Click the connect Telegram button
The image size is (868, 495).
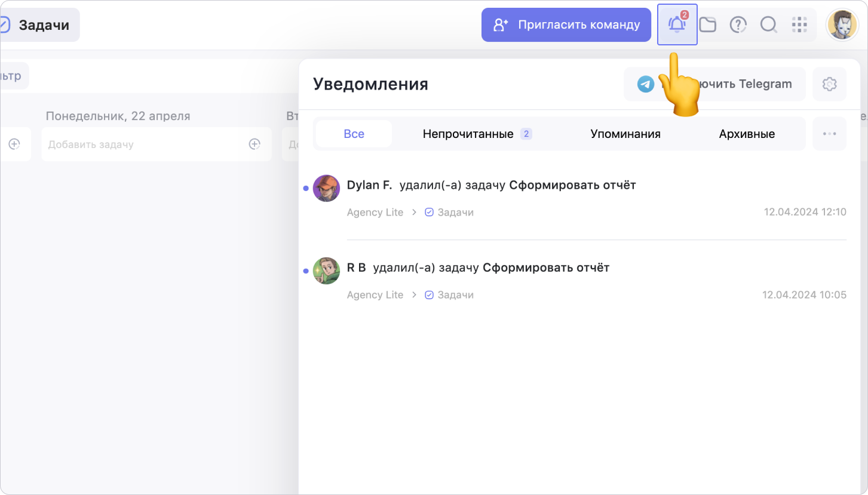[x=714, y=84]
